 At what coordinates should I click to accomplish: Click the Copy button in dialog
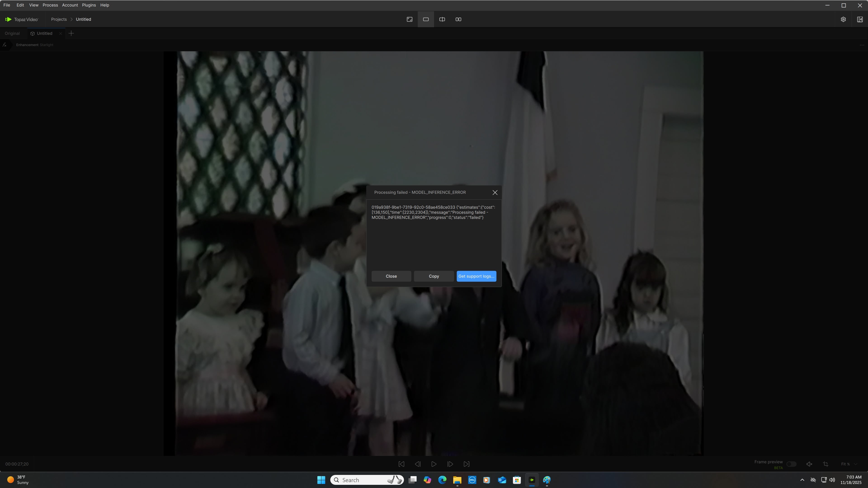[434, 276]
